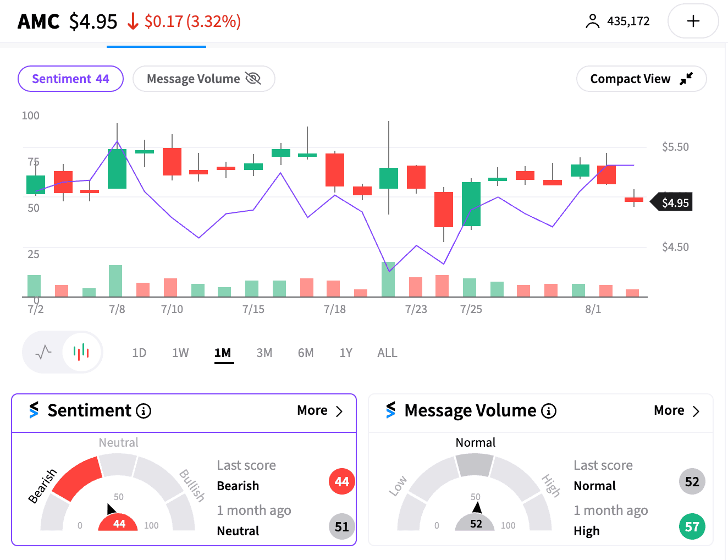The image size is (728, 560).
Task: Click the gray 52 volume score badge
Action: pyautogui.click(x=692, y=482)
